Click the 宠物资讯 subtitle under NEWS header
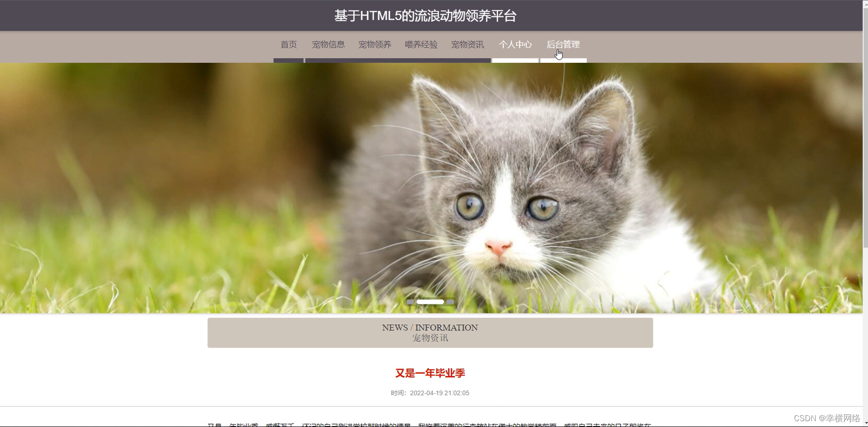This screenshot has height=427, width=868. point(430,338)
